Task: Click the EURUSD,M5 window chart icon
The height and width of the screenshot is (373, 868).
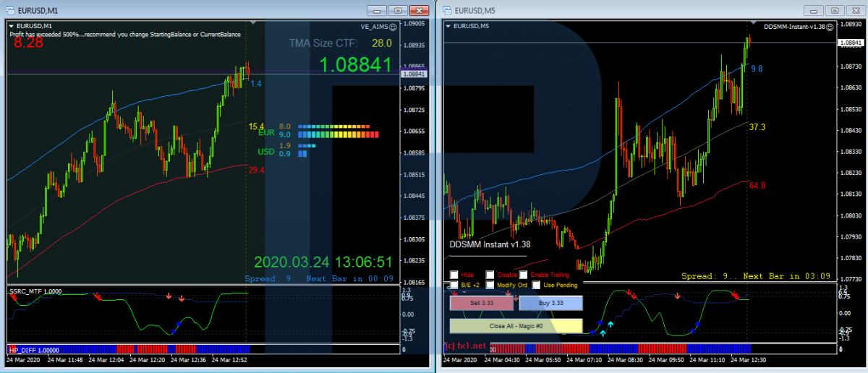Action: tap(446, 10)
